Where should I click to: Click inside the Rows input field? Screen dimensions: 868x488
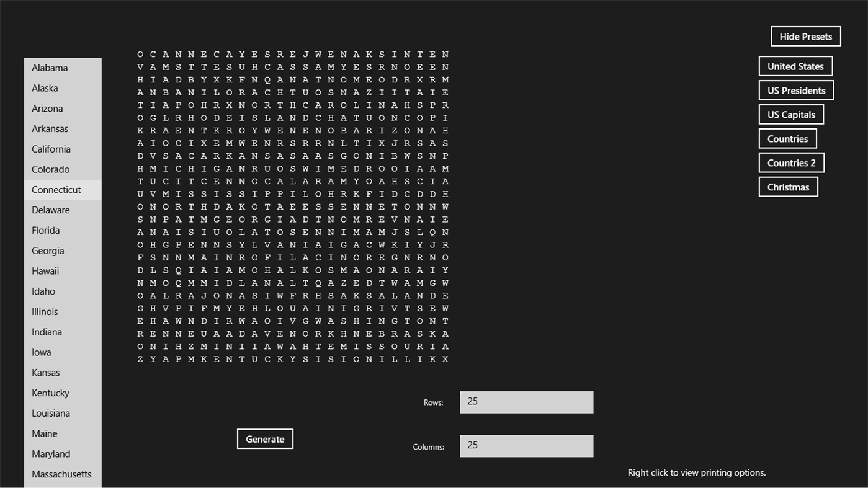click(526, 402)
